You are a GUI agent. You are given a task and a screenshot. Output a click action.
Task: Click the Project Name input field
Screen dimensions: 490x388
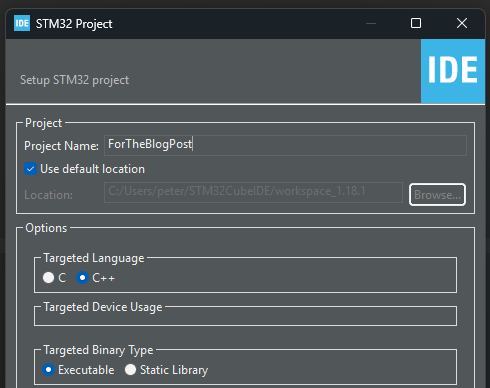pos(285,145)
